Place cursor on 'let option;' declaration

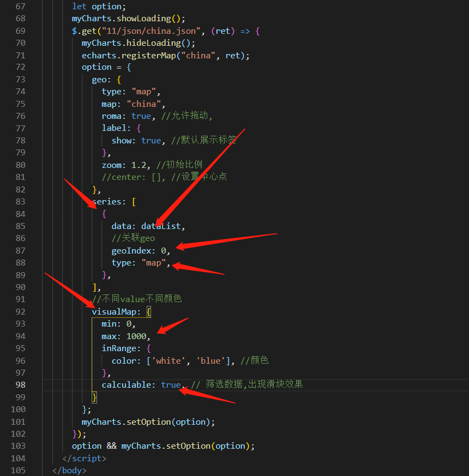99,7
